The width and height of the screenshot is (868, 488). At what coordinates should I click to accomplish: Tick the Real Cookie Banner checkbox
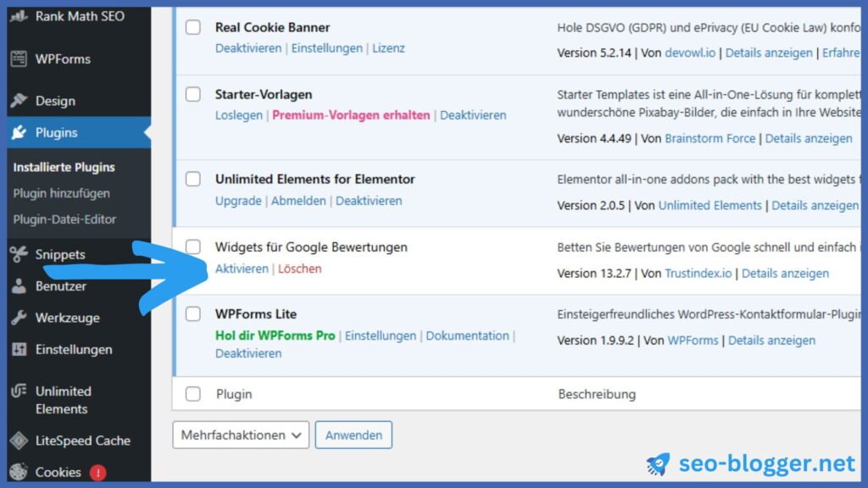tap(193, 27)
